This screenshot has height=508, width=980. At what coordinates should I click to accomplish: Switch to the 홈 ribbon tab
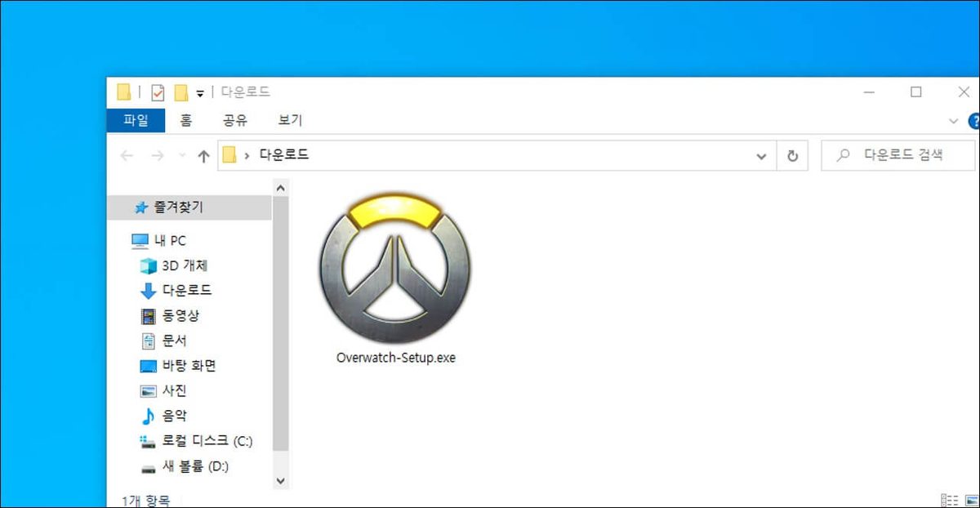(186, 120)
